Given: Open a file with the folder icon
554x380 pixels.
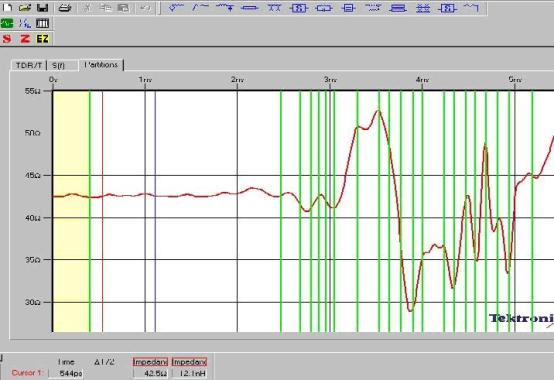Looking at the screenshot, I should pos(25,7).
